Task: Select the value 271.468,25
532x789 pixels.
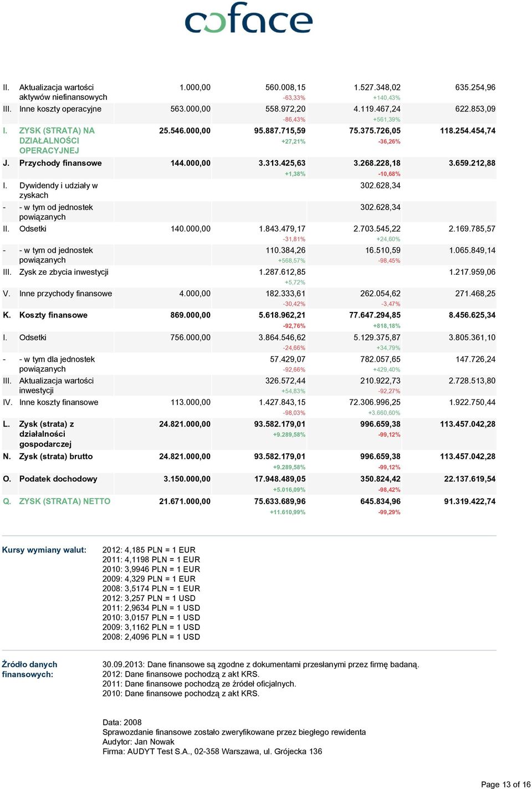Action: 475,294
